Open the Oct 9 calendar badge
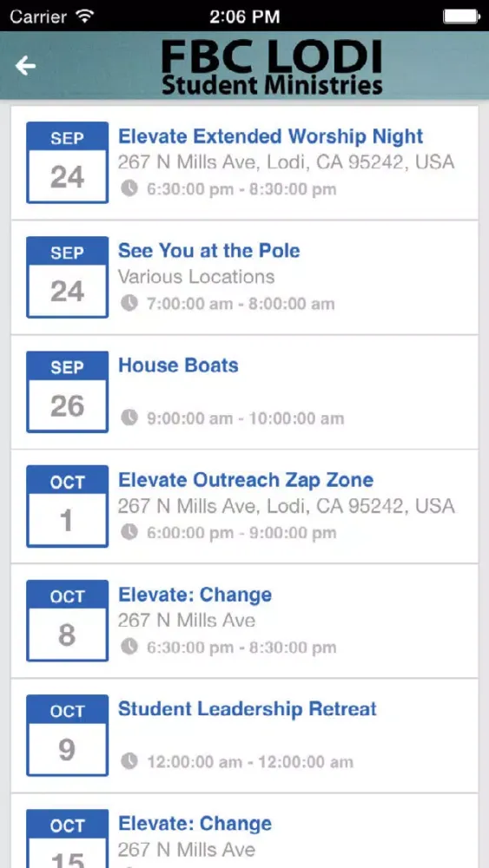The height and width of the screenshot is (868, 489). (67, 735)
